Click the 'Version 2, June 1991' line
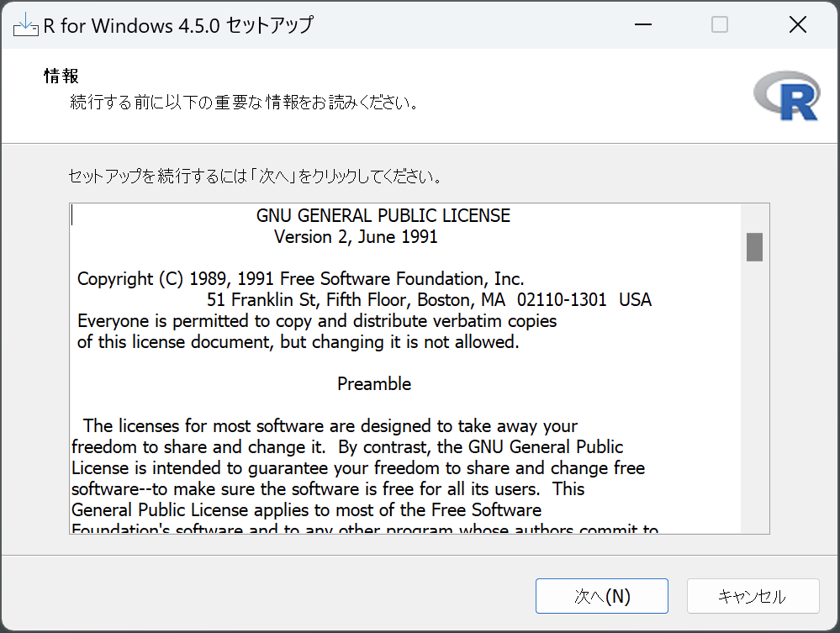The image size is (840, 633). pyautogui.click(x=356, y=237)
